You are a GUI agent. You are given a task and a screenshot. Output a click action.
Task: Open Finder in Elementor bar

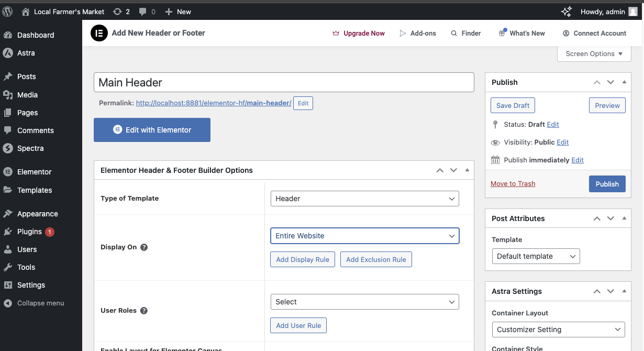pyautogui.click(x=466, y=33)
